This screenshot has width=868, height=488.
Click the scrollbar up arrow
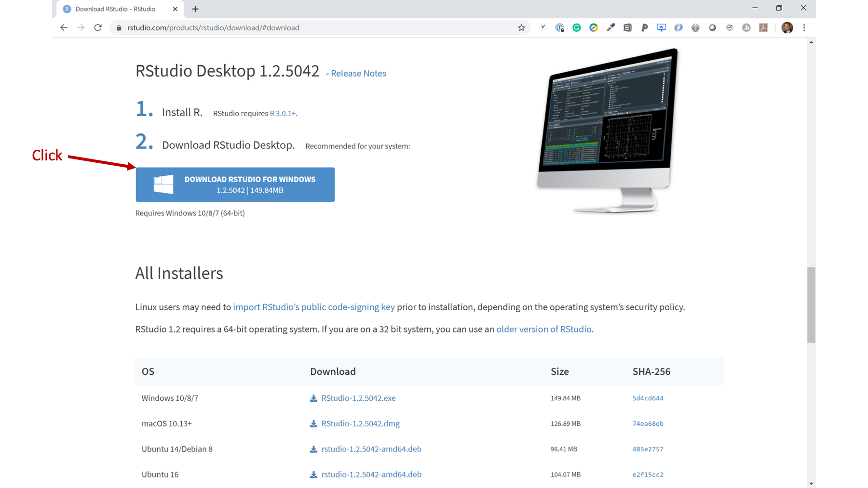point(811,42)
